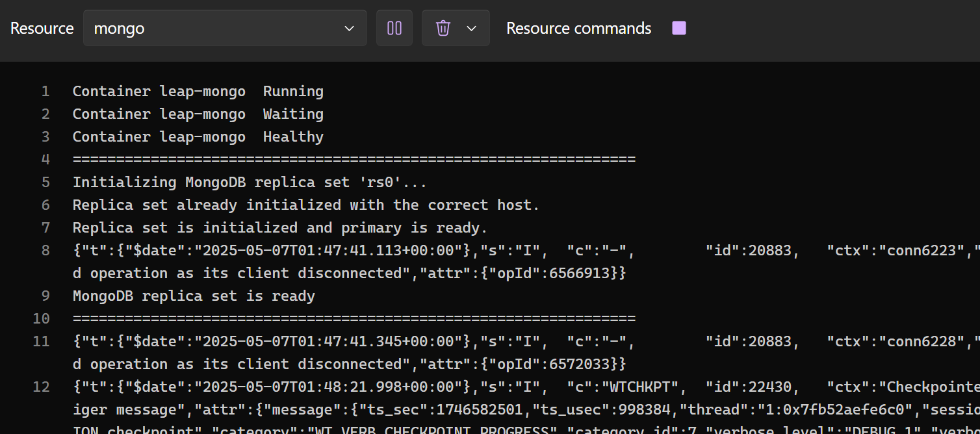Select log line 'Container leap-mongo Running'
980x434 pixels.
coord(198,91)
